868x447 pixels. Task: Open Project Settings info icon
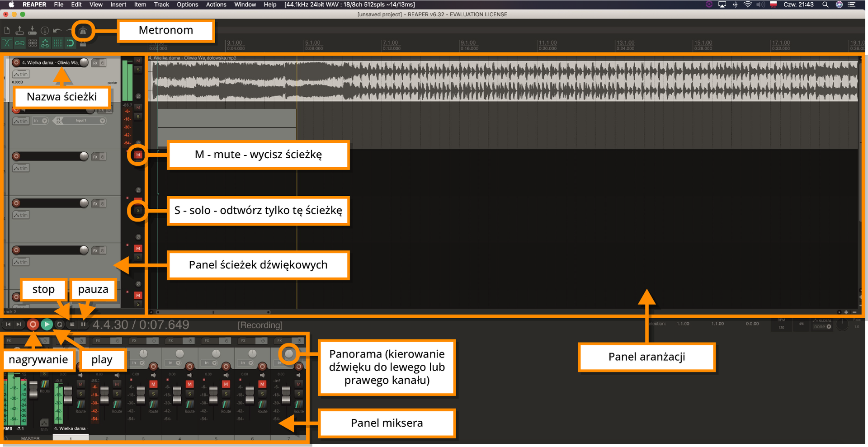pyautogui.click(x=45, y=31)
